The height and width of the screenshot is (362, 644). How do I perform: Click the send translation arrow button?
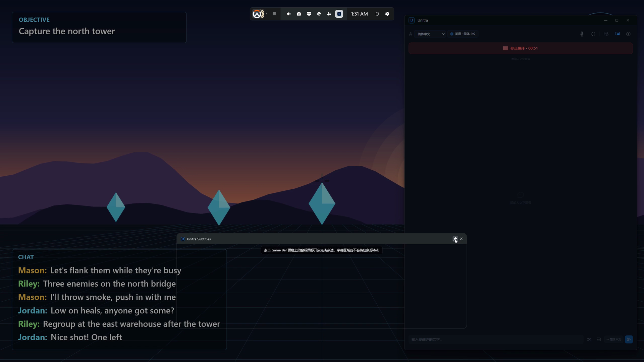pyautogui.click(x=629, y=340)
